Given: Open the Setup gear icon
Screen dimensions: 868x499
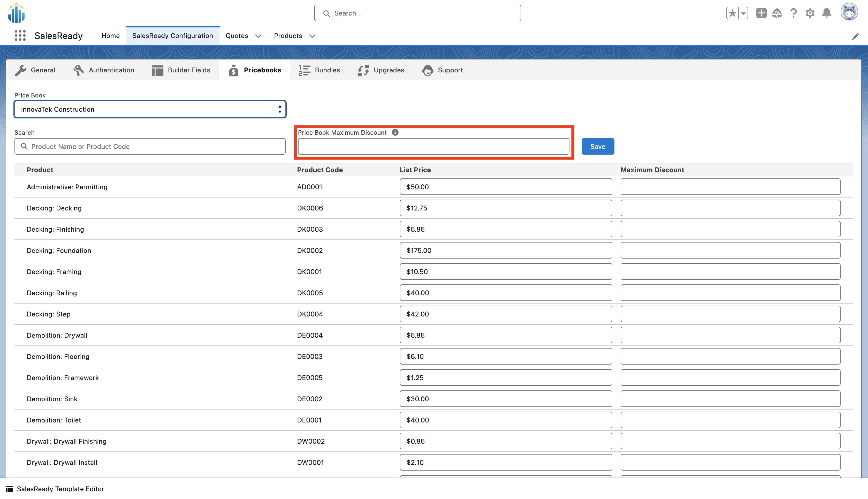Looking at the screenshot, I should pyautogui.click(x=810, y=13).
